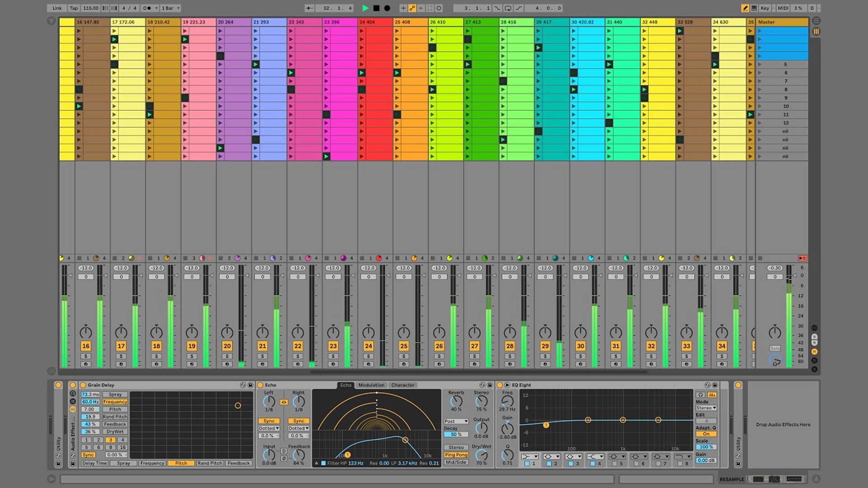Expand the Echo filter section triangle
This screenshot has height=488, width=868.
point(316,463)
